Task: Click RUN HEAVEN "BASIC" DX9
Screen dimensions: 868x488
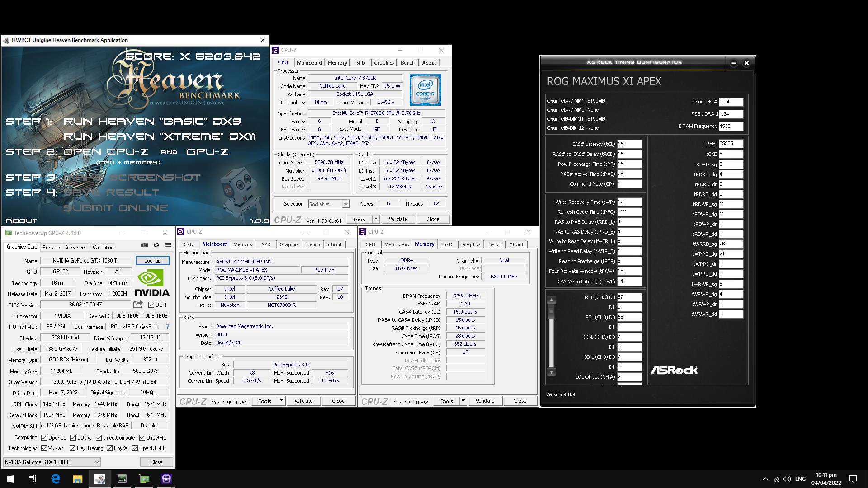Action: point(152,122)
